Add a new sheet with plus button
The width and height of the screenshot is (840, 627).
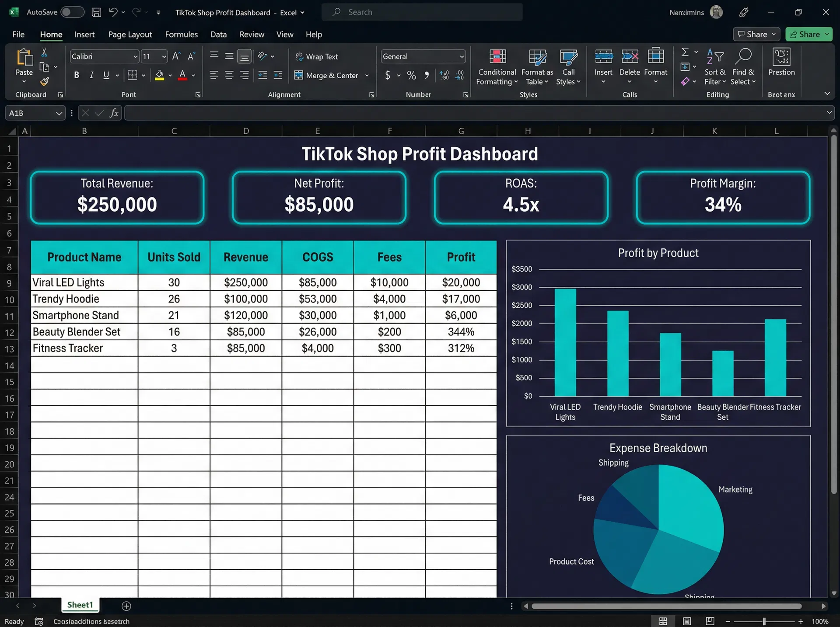(x=126, y=606)
